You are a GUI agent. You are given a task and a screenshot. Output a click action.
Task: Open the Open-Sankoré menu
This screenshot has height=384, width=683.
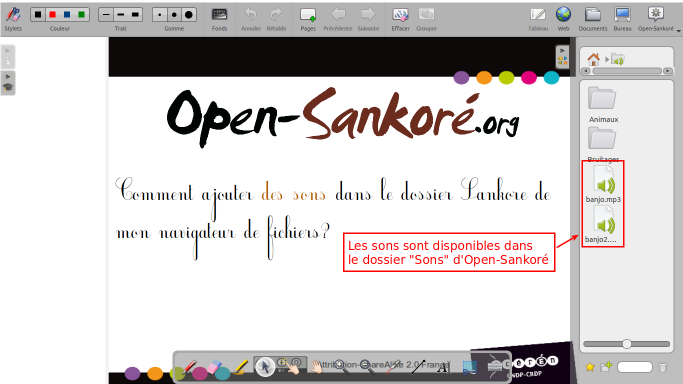[x=656, y=19]
